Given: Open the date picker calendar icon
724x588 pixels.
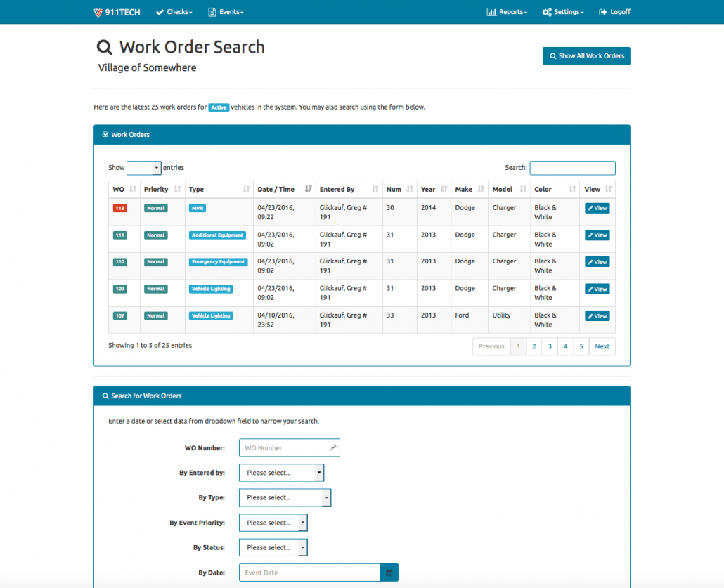Looking at the screenshot, I should [389, 573].
